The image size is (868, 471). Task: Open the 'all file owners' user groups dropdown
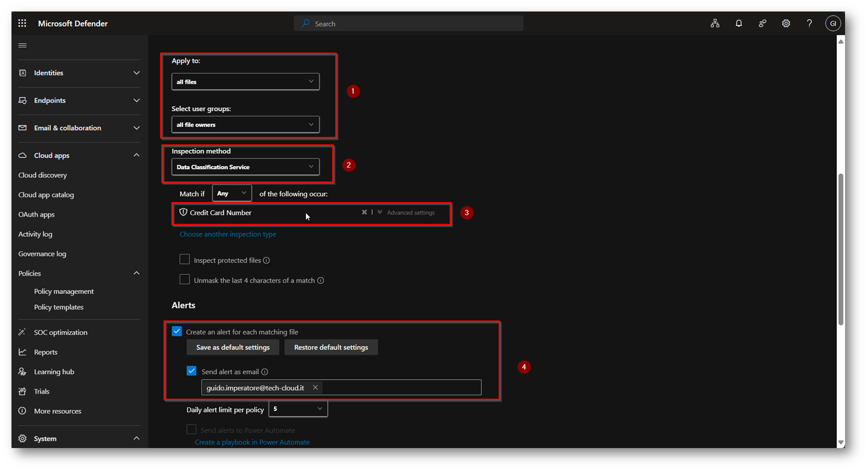click(x=245, y=125)
